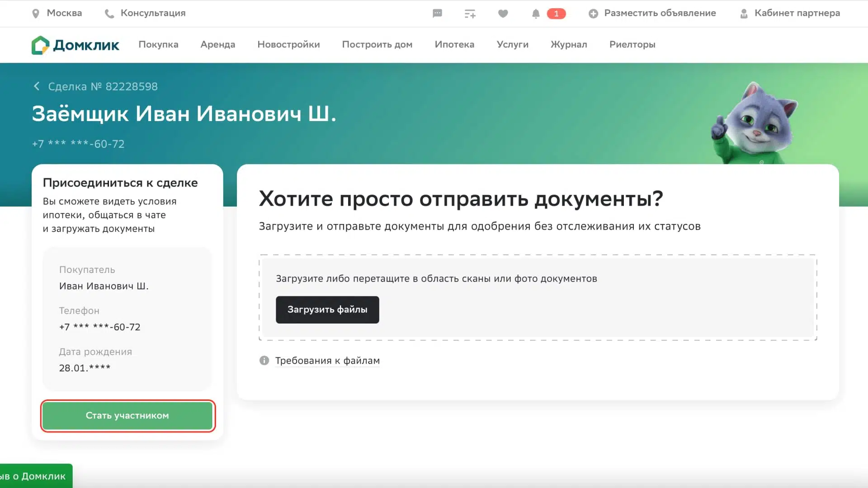Expand the Требования к файлам section

tap(327, 361)
